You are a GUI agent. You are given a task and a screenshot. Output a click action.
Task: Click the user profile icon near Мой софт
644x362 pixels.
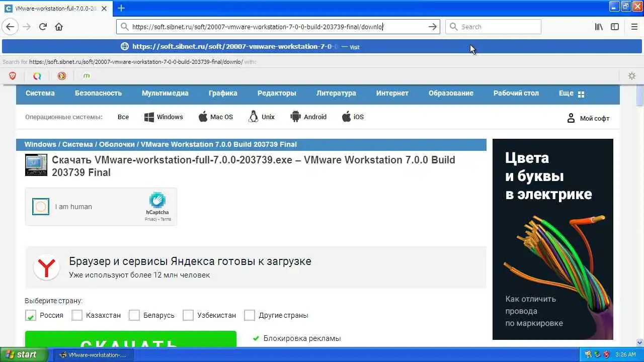(x=571, y=118)
